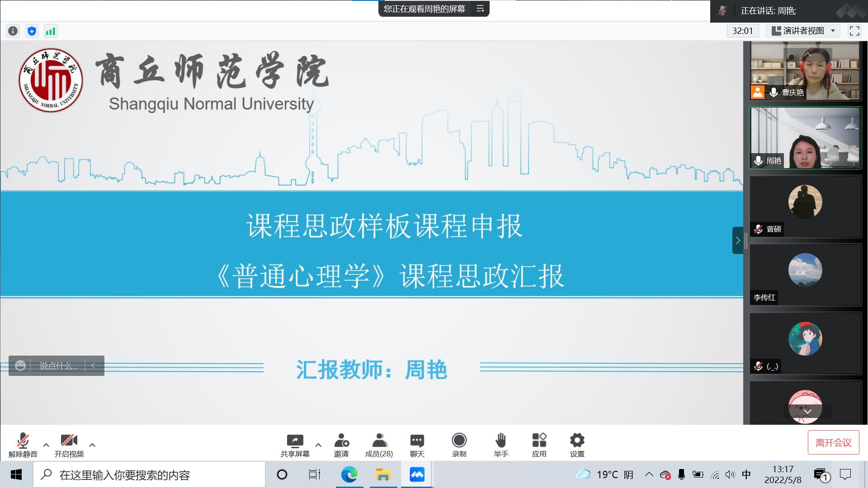The height and width of the screenshot is (488, 868).
Task: Open 演讲者视图 view dropdown
Action: [803, 31]
